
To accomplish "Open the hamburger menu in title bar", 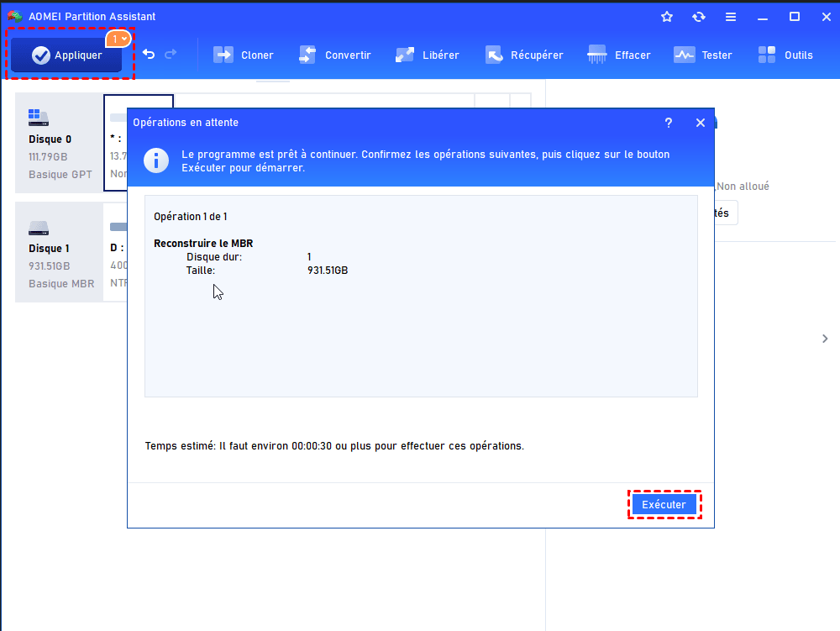I will (731, 17).
